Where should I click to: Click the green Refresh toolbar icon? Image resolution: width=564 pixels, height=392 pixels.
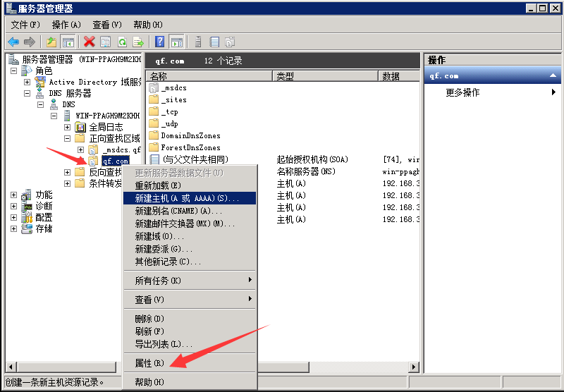pos(122,42)
